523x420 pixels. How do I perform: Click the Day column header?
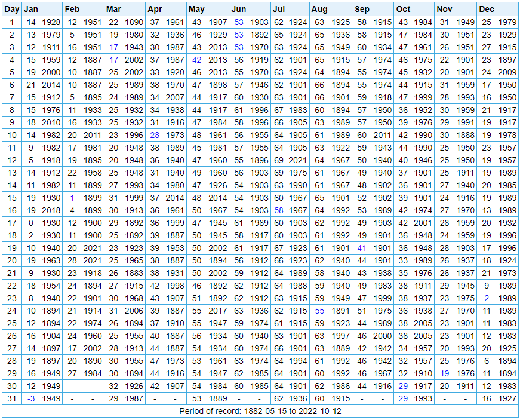(x=12, y=9)
